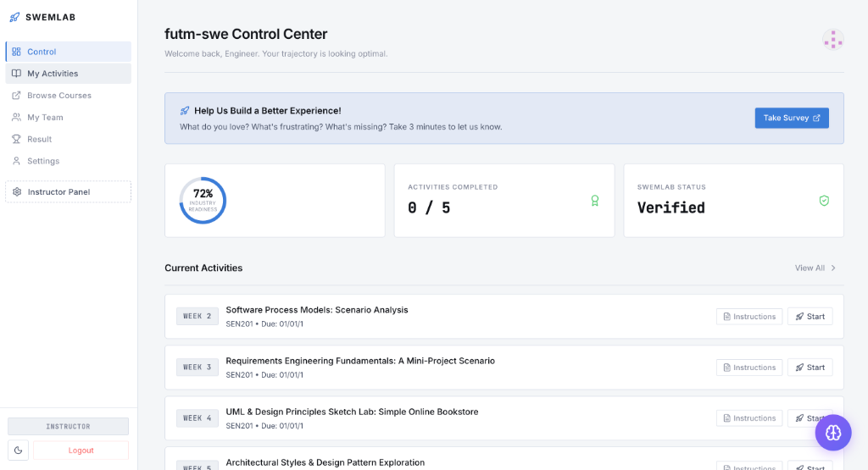Click the book icon beside My Activities
This screenshot has height=470, width=868.
(x=17, y=74)
